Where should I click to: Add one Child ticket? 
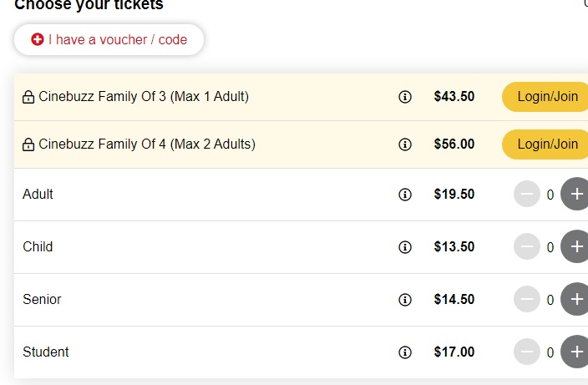point(575,246)
